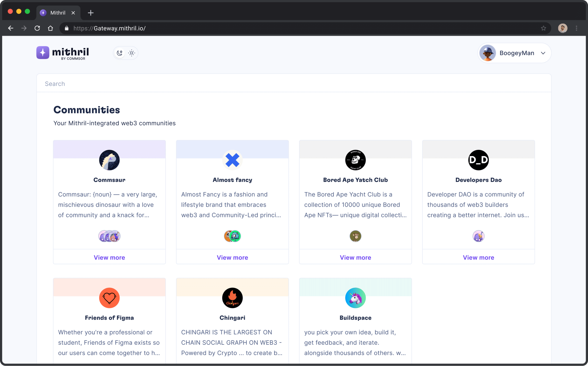Click the Developers Dao member avatar
The height and width of the screenshot is (366, 588).
click(x=478, y=236)
